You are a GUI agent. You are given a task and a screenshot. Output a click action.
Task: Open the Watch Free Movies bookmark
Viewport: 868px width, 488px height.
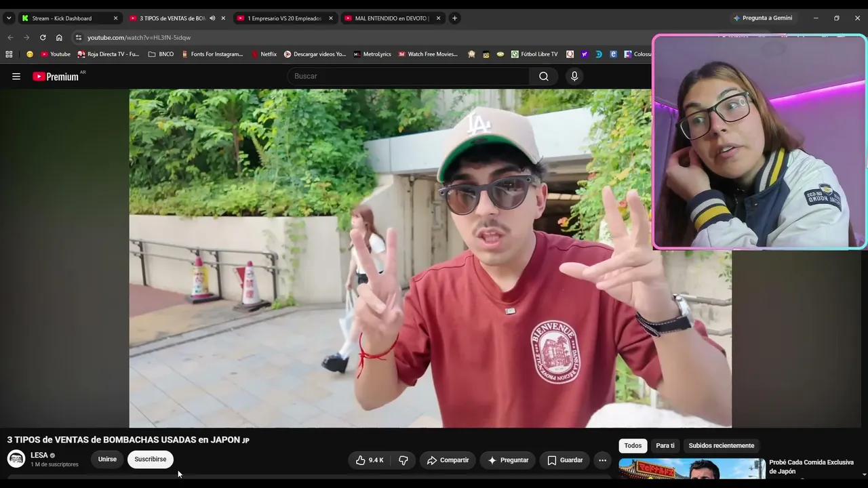428,54
